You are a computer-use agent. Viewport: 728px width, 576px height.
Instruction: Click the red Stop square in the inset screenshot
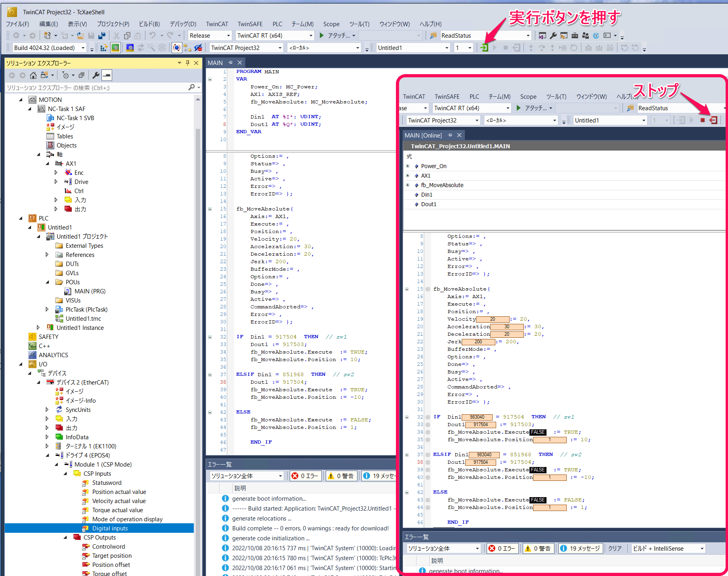pyautogui.click(x=702, y=121)
